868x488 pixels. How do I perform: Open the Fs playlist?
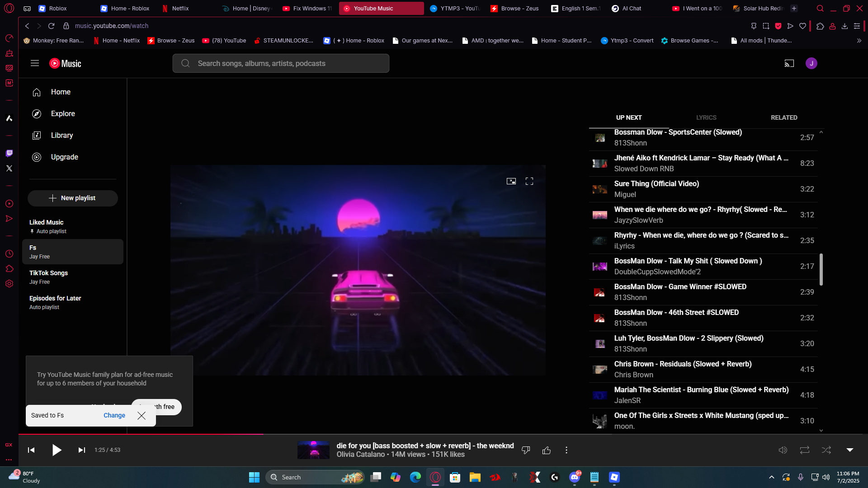point(73,252)
